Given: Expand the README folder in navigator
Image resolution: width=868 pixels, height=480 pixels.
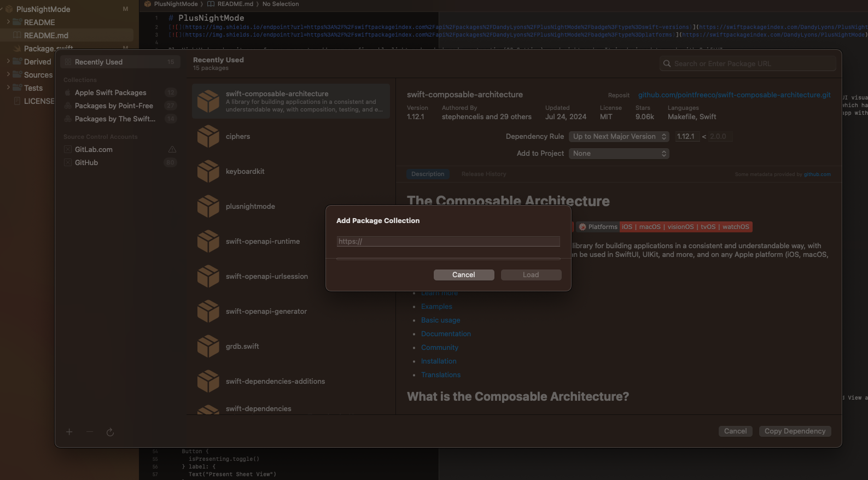Looking at the screenshot, I should 8,22.
